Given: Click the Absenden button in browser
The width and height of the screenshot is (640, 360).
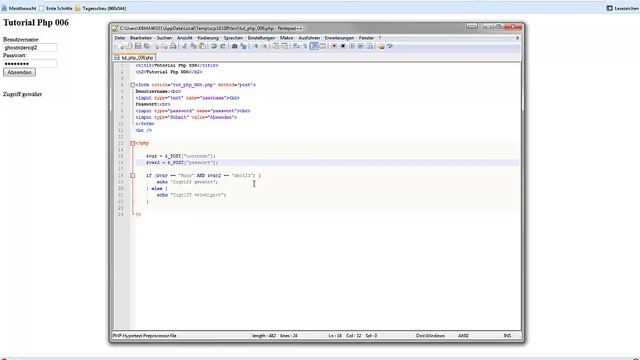Looking at the screenshot, I should (x=19, y=72).
